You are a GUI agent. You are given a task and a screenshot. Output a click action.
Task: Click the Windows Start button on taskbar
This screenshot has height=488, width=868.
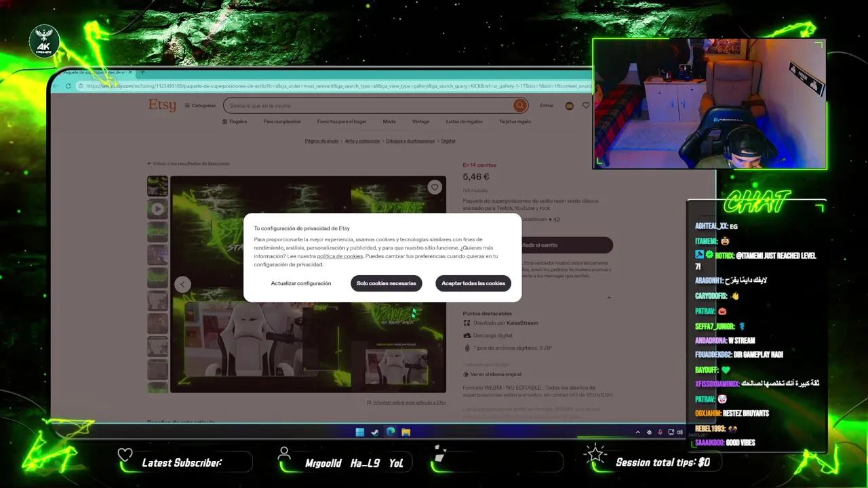[x=359, y=432]
